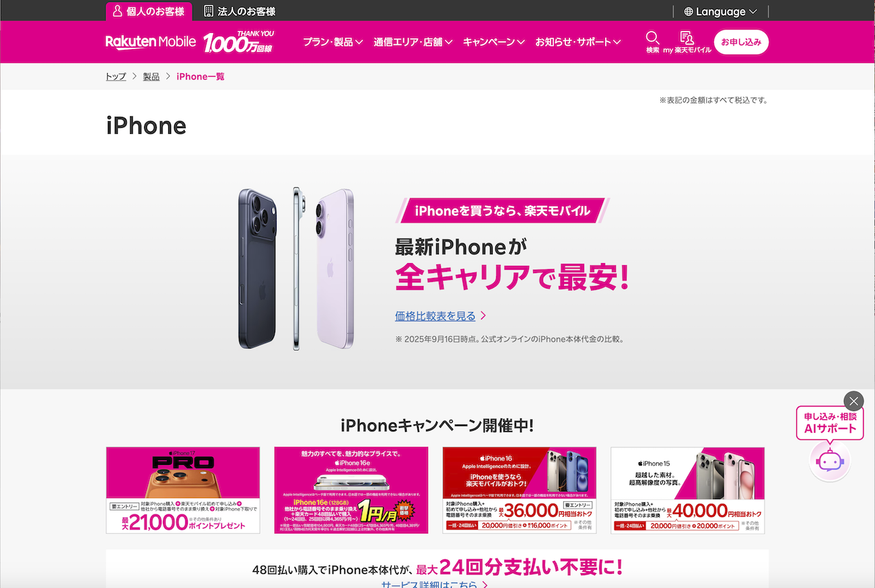Click the Rakuten Mobile logo
This screenshot has width=875, height=588.
click(151, 42)
